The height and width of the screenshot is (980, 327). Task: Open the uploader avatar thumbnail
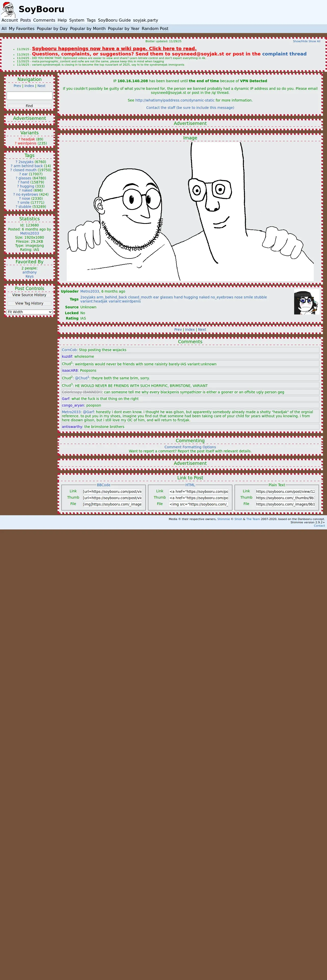(307, 302)
